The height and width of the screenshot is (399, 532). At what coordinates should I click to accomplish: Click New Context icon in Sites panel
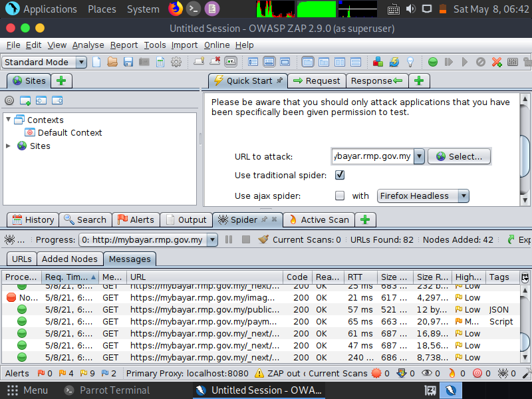pyautogui.click(x=25, y=100)
